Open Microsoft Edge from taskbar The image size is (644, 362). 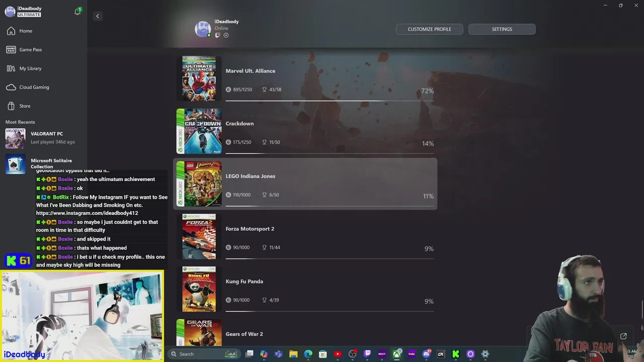(x=308, y=354)
